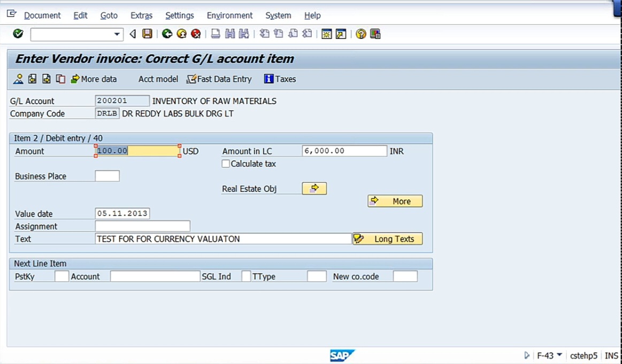Save the document with the floppy icon
This screenshot has width=622, height=364.
coord(147,34)
